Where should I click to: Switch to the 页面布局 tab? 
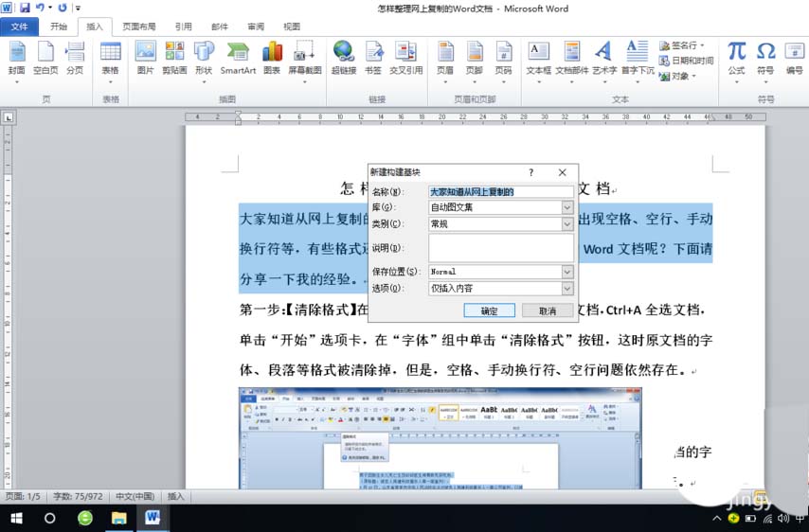pyautogui.click(x=140, y=27)
